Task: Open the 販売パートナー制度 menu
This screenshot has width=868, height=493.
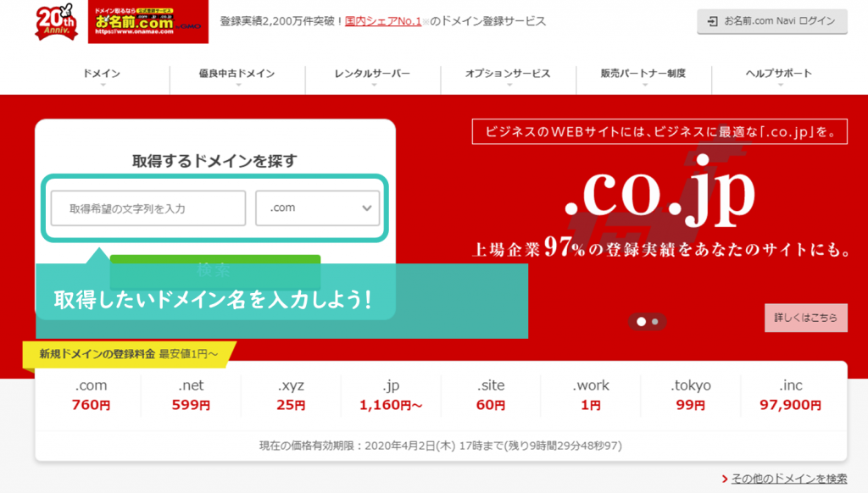Action: pos(643,74)
